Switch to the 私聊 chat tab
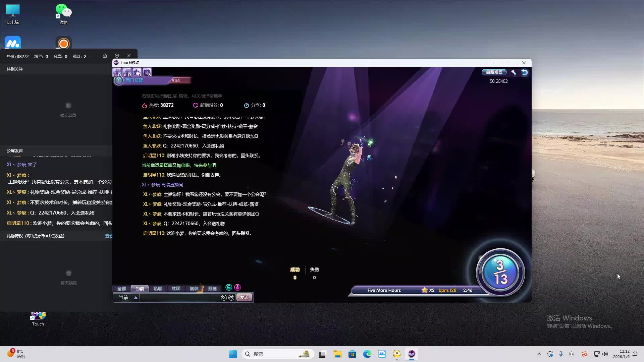Screen dimensions: 644x362 point(158,289)
